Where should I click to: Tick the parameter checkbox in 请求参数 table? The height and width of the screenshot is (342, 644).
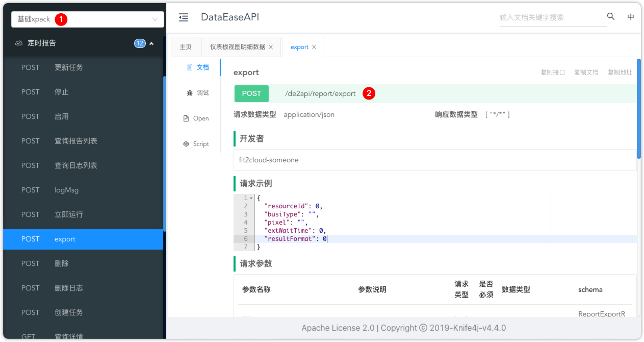(246, 317)
